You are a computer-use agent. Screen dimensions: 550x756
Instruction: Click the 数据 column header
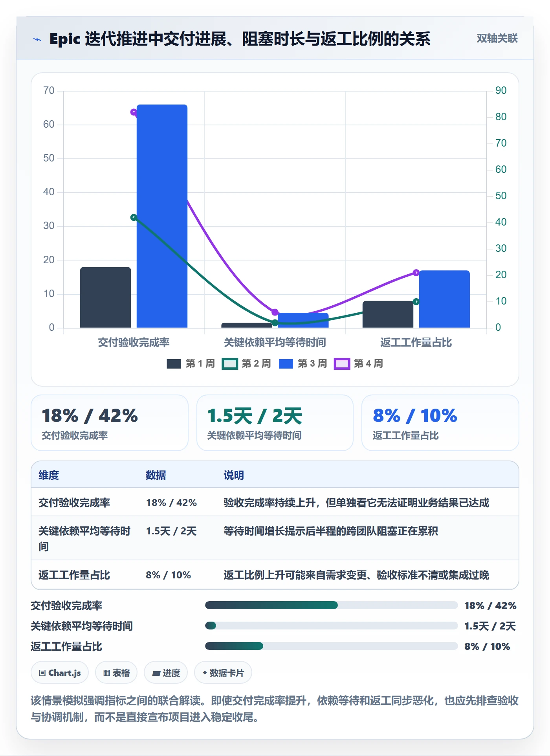click(156, 475)
